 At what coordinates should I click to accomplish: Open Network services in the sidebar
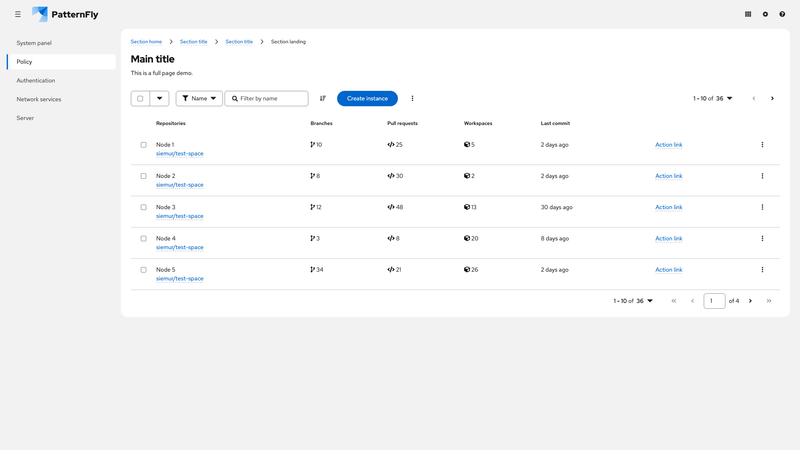pos(39,99)
